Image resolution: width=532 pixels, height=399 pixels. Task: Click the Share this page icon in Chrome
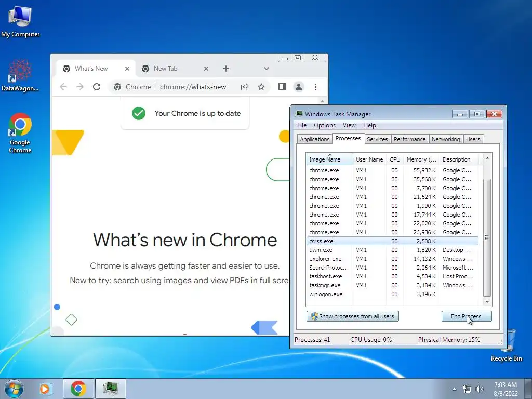(x=245, y=87)
